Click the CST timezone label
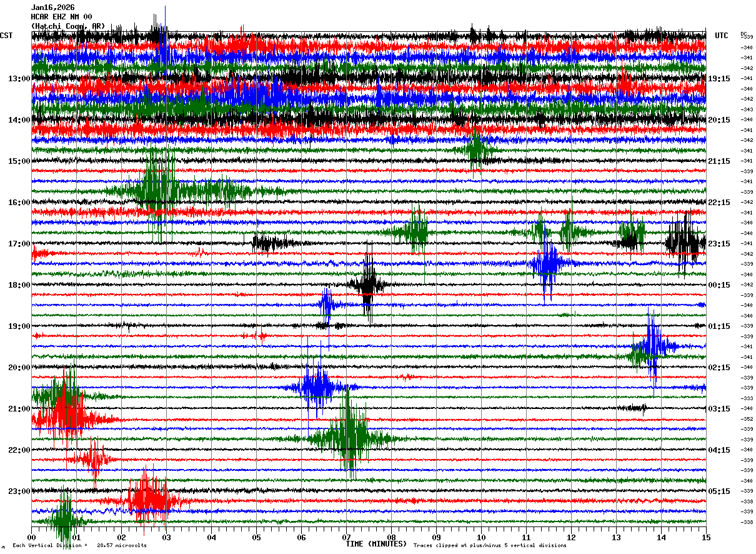The height and width of the screenshot is (554, 756). pos(6,36)
